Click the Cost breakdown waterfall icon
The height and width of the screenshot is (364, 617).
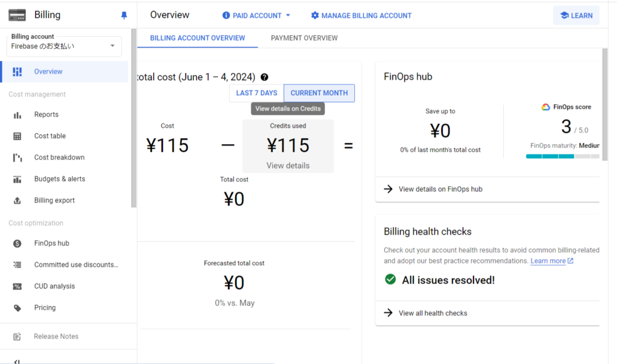click(x=17, y=158)
